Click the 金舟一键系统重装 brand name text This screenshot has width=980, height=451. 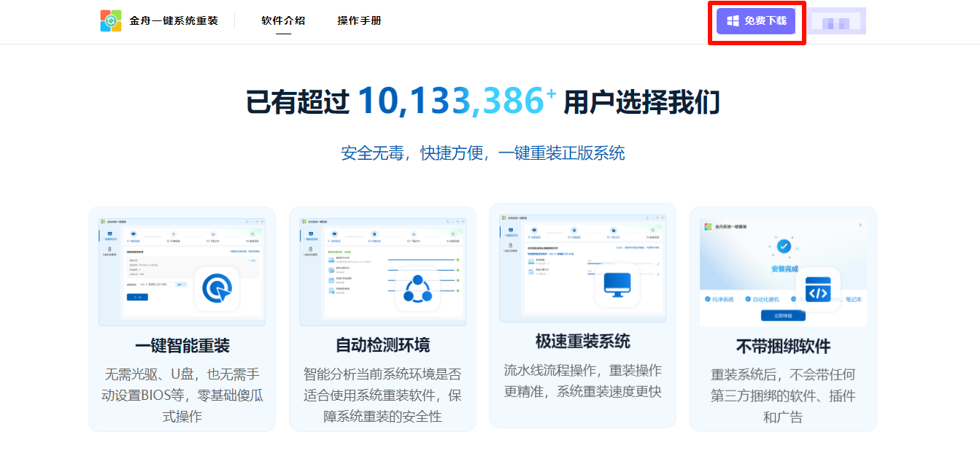click(174, 21)
